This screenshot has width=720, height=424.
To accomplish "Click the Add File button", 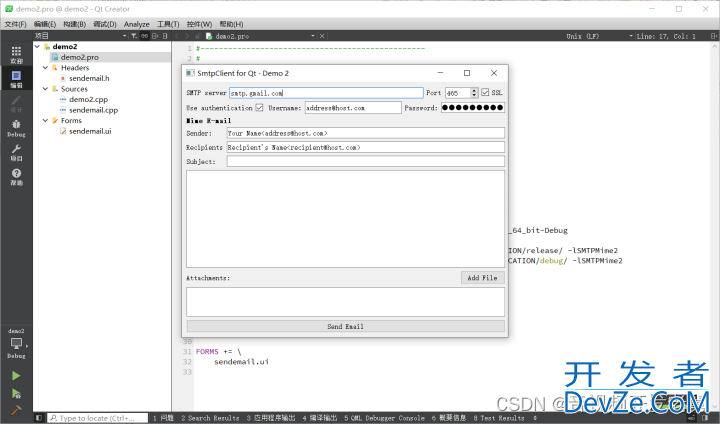I will [482, 277].
